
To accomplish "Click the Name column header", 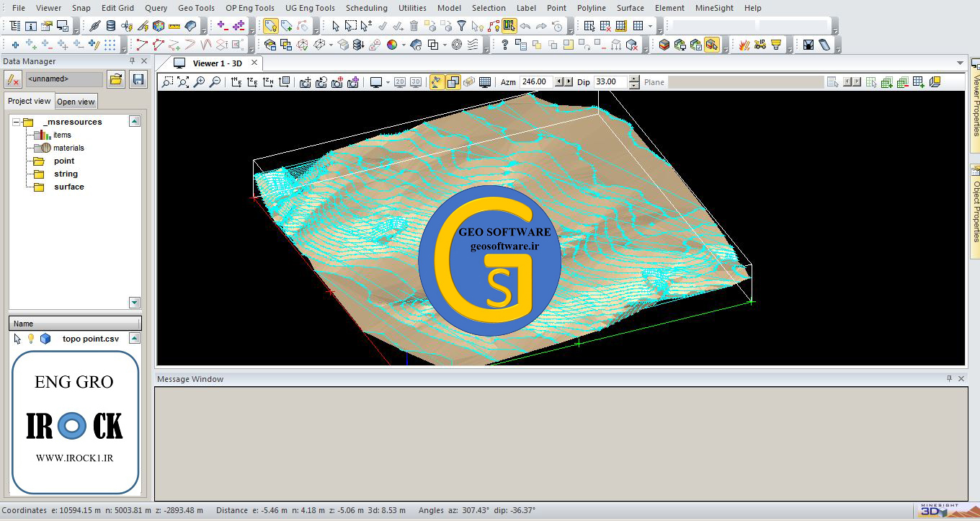I will click(x=75, y=324).
